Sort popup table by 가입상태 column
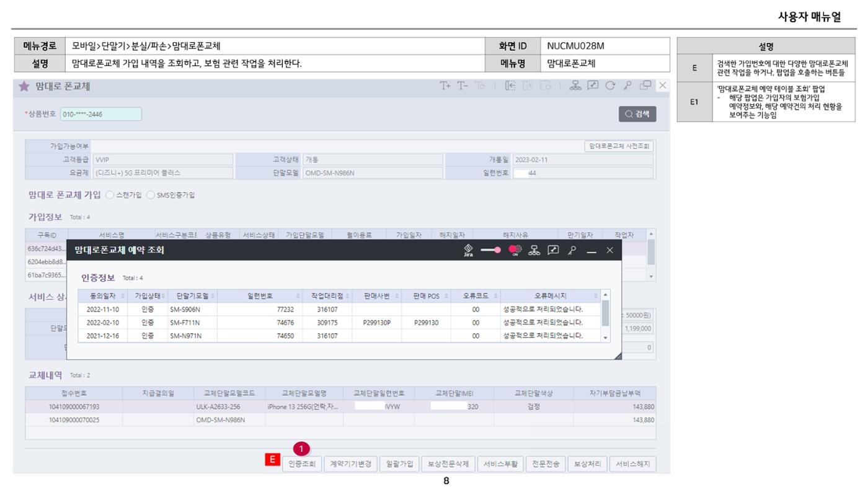The height and width of the screenshot is (489, 868). pos(148,296)
